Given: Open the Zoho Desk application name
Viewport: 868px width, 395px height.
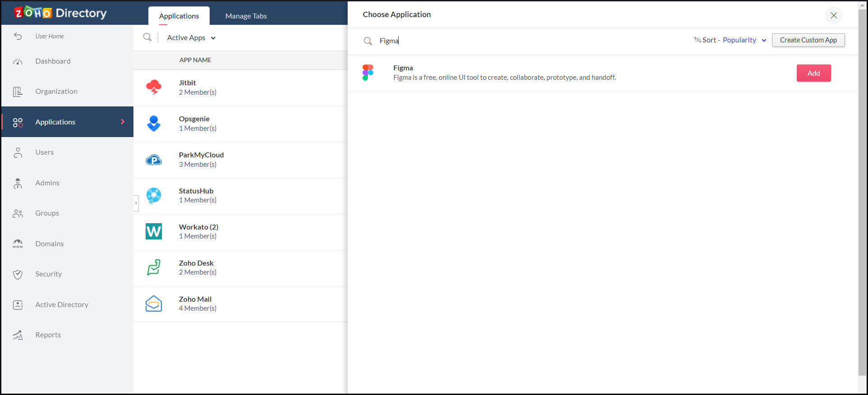Looking at the screenshot, I should pos(196,263).
